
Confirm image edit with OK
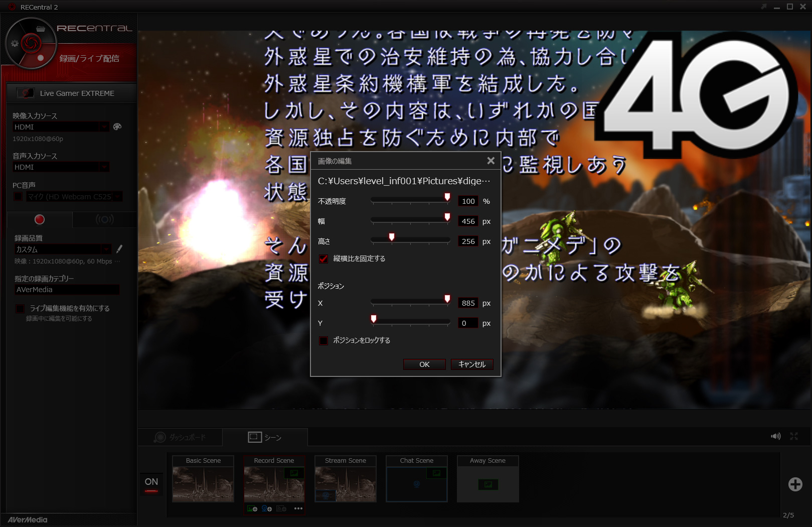pyautogui.click(x=424, y=364)
